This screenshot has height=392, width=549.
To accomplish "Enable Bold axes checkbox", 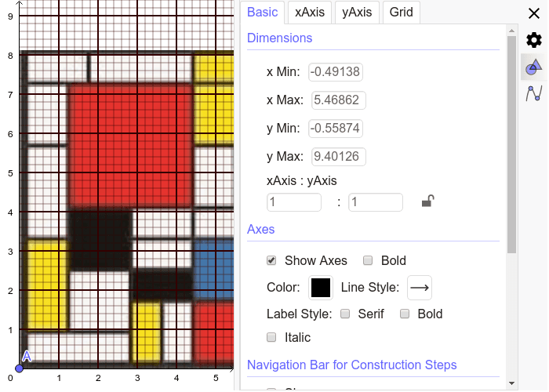I will [x=368, y=260].
